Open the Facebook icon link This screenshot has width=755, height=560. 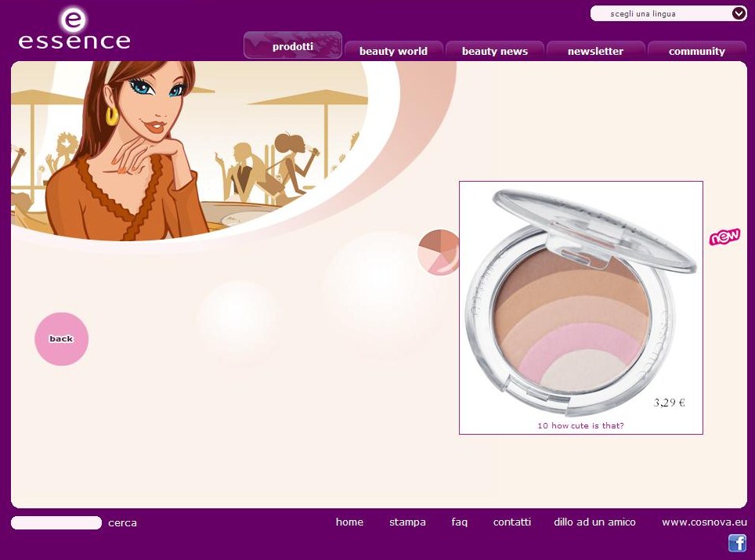[737, 543]
